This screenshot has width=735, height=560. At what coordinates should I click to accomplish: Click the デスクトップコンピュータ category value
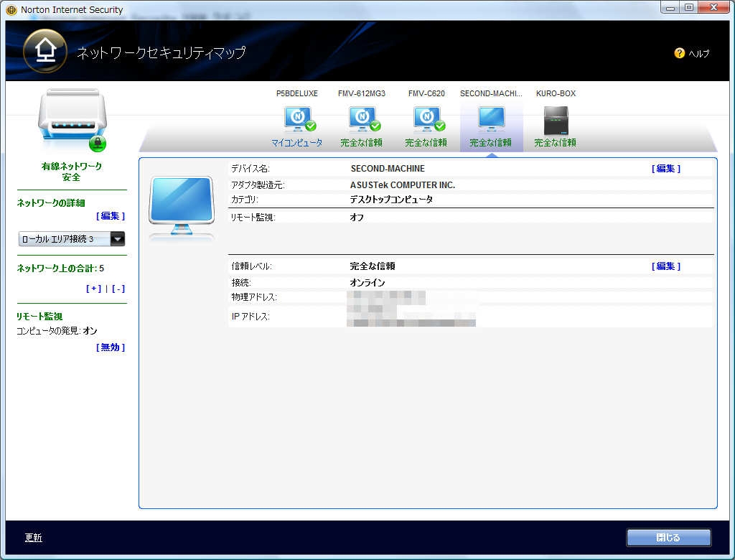point(391,200)
